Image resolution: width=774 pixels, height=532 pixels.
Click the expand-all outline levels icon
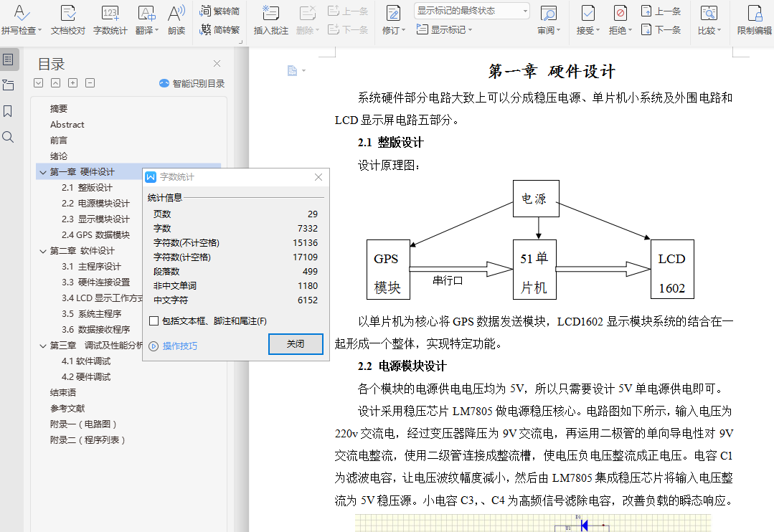coord(39,83)
